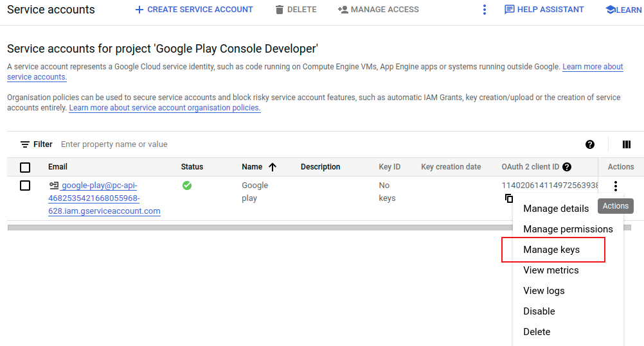Click 'Google play' name cell
This screenshot has height=346, width=644.
[x=255, y=192]
